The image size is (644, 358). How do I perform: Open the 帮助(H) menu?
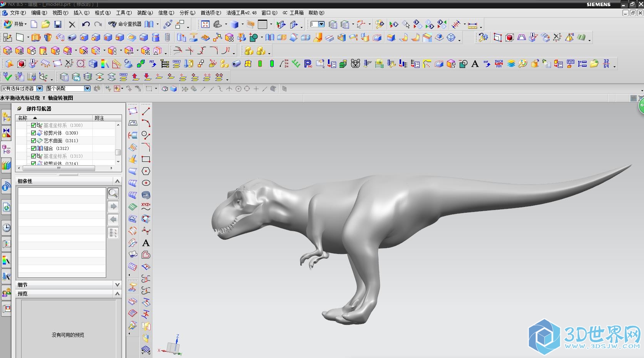point(316,13)
